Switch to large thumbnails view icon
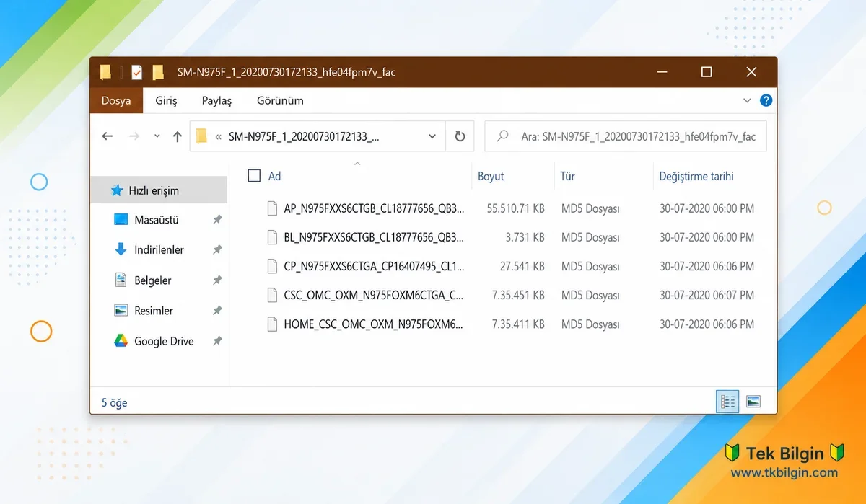The height and width of the screenshot is (504, 866). [x=753, y=402]
